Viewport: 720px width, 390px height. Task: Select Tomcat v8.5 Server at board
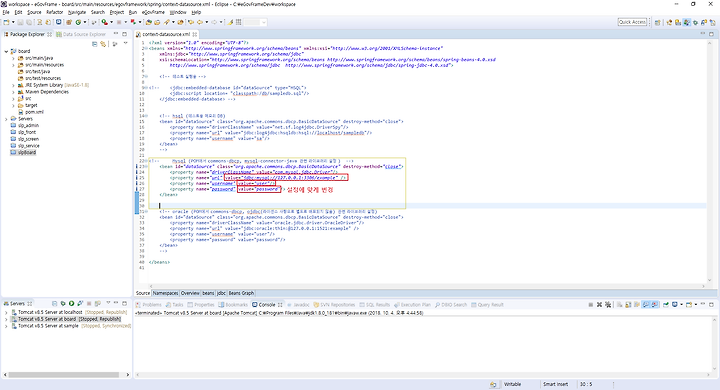(x=66, y=319)
